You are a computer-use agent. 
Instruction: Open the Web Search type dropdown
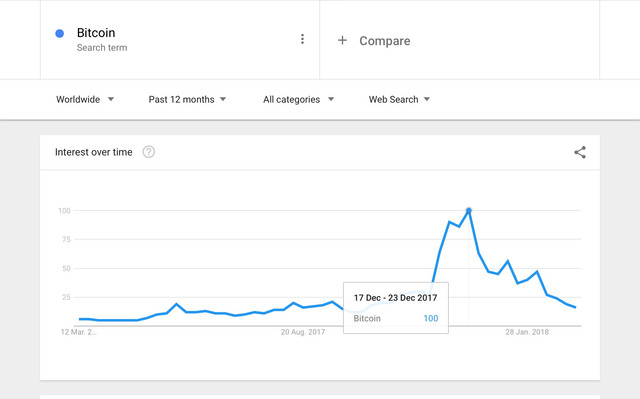(x=399, y=100)
